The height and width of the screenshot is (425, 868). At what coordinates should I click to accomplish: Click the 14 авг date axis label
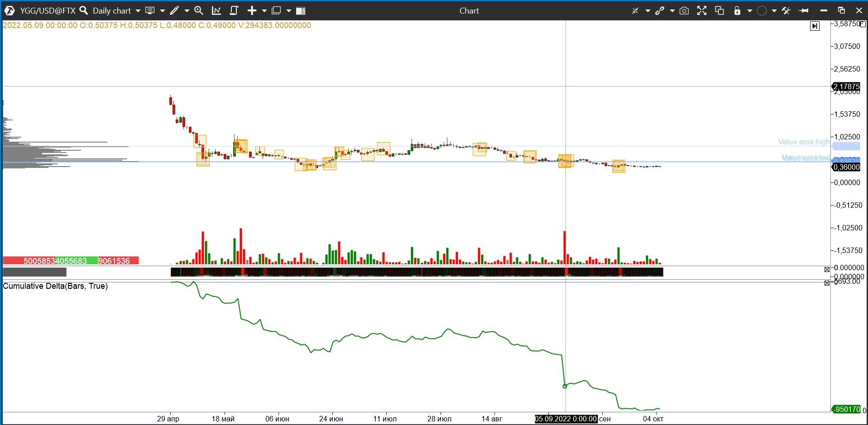492,419
